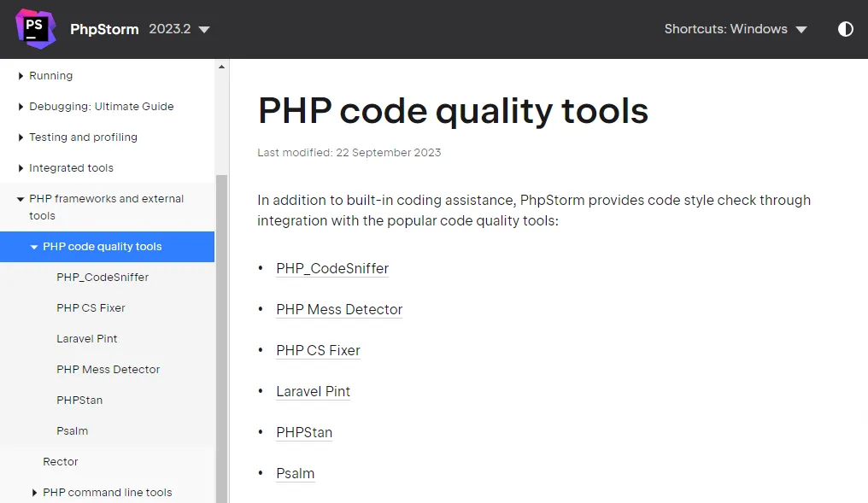Image resolution: width=868 pixels, height=503 pixels.
Task: Open the Shortcuts: Windows dropdown
Action: pyautogui.click(x=736, y=29)
